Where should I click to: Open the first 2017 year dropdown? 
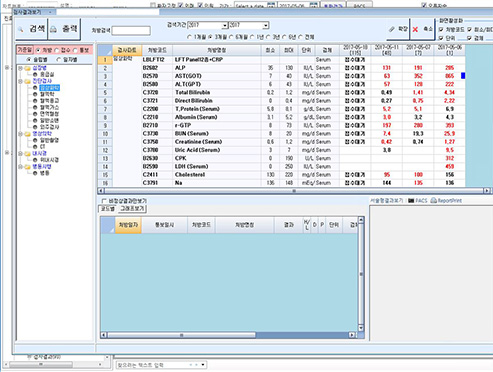225,25
